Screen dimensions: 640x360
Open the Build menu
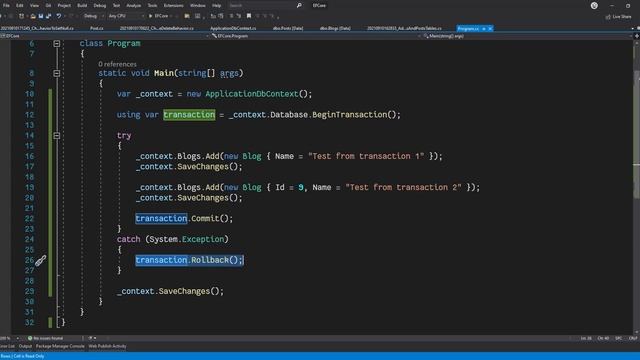coord(82,6)
